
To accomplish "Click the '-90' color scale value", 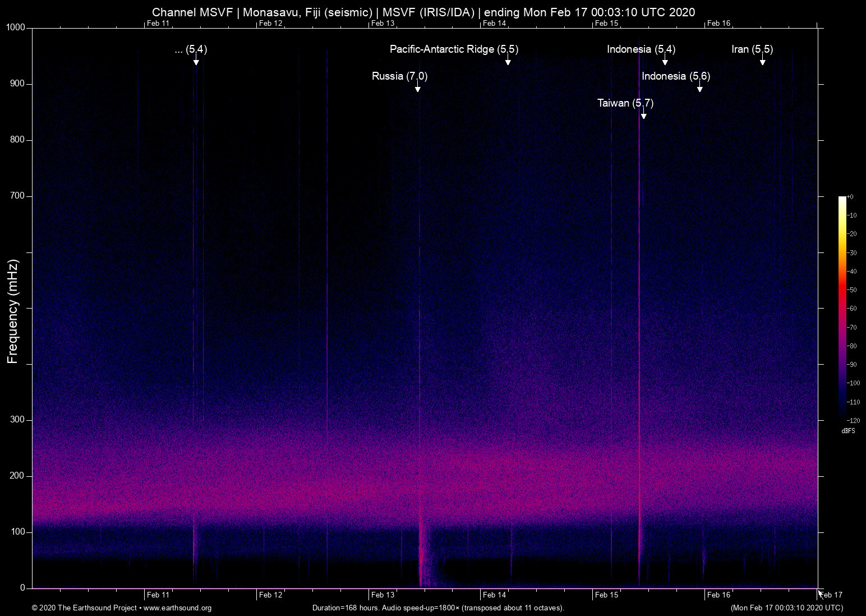I will click(852, 365).
